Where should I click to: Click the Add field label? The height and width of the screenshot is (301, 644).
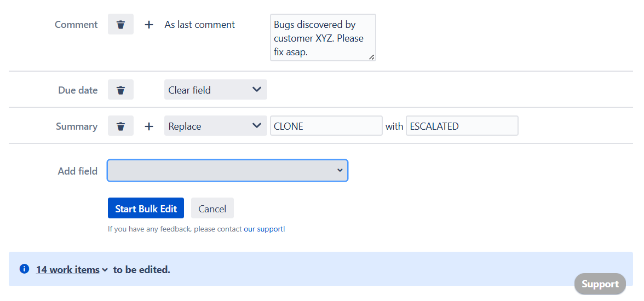(78, 171)
